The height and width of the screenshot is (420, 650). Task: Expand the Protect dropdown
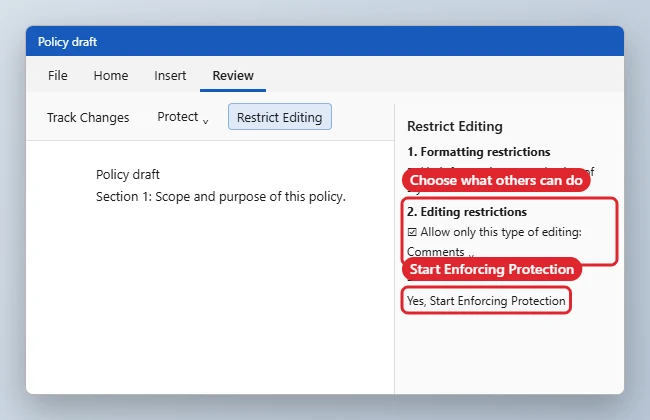(182, 117)
